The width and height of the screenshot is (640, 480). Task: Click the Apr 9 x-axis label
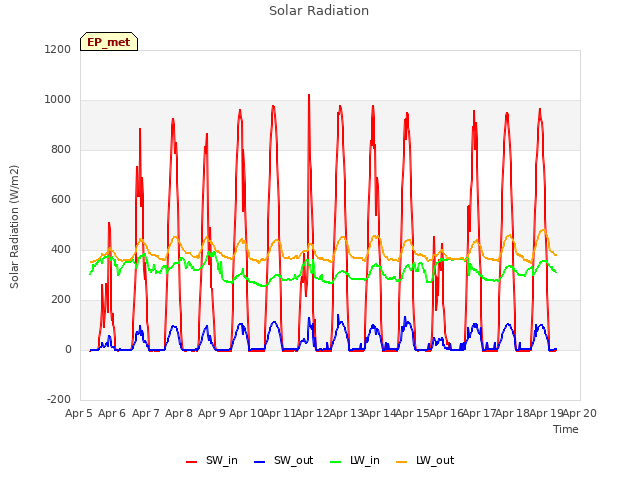point(212,413)
